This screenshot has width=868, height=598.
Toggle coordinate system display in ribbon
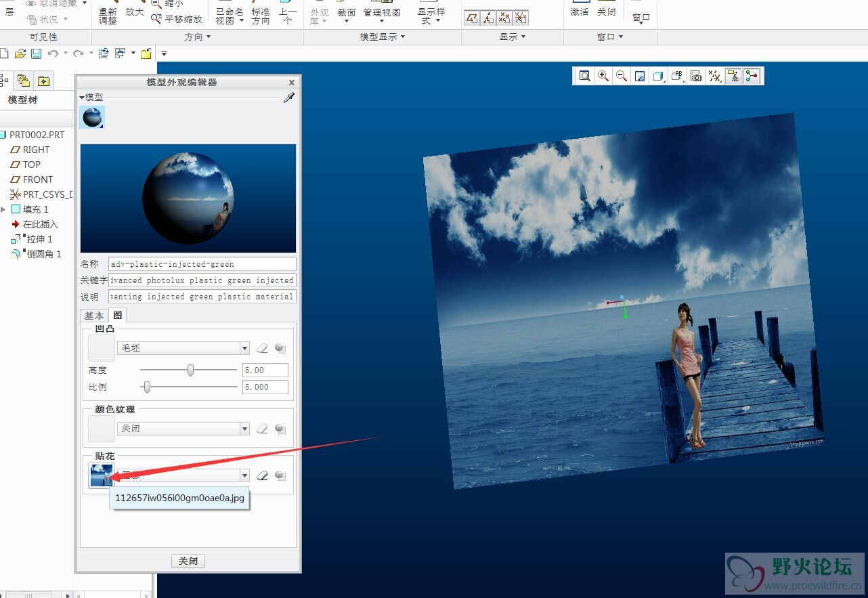(521, 18)
